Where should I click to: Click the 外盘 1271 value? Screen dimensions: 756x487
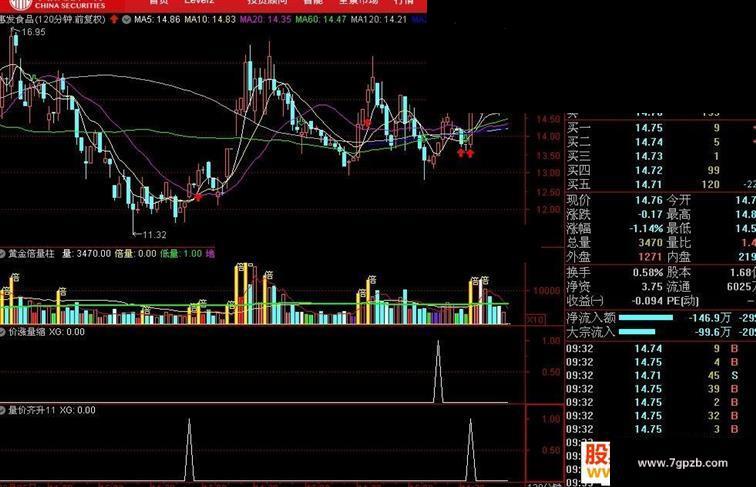click(x=650, y=257)
